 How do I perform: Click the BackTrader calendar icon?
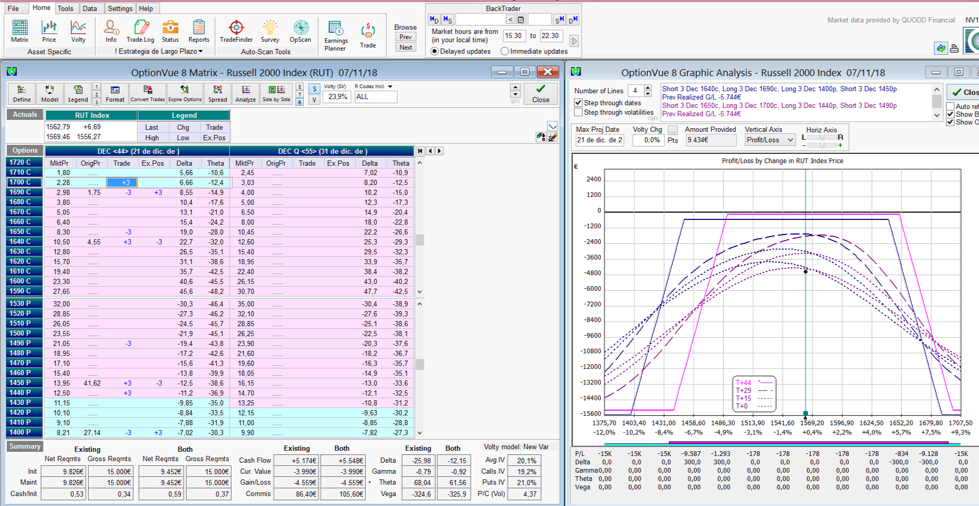[521, 19]
